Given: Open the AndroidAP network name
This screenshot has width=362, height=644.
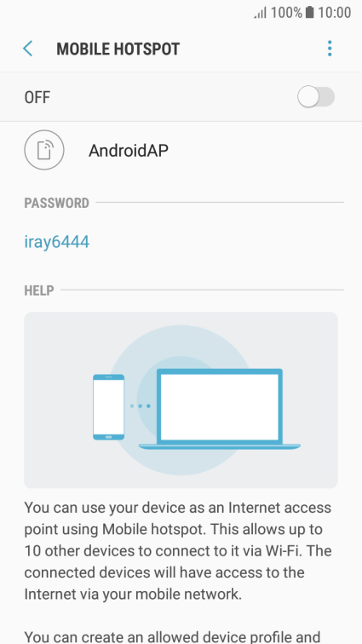Looking at the screenshot, I should [129, 150].
